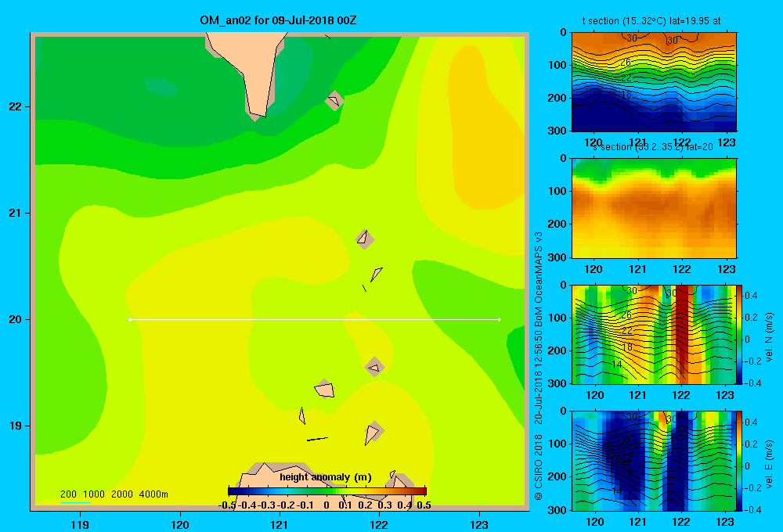
Task: Click the '4000m' depth contour legend label
Action: click(x=153, y=494)
